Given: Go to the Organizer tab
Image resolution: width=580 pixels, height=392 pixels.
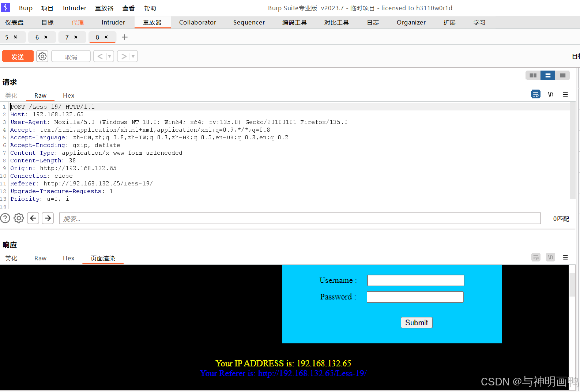Looking at the screenshot, I should coord(411,22).
